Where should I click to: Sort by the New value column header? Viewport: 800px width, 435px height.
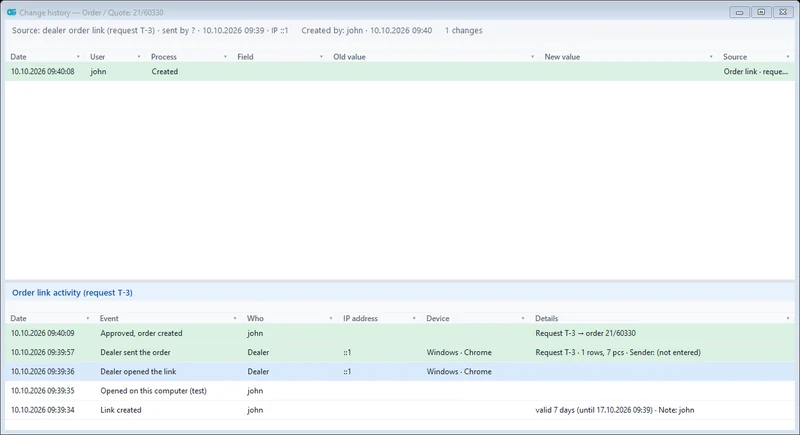point(562,57)
